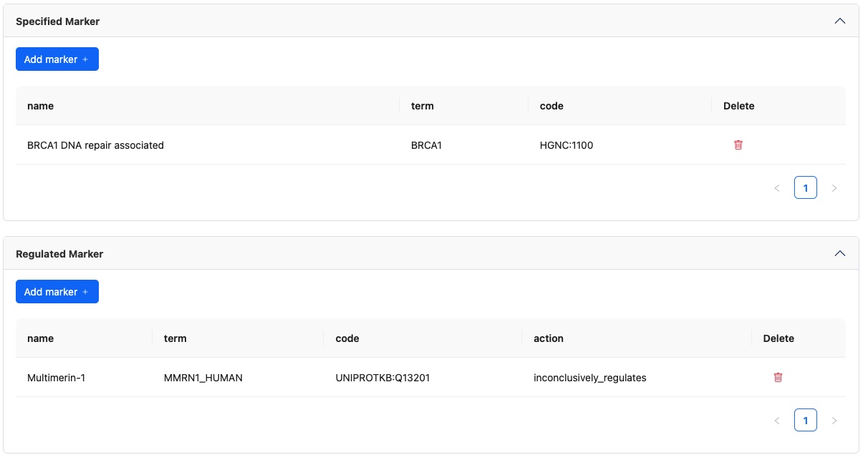Click the Specified Marker panel title
The image size is (868, 460).
click(x=58, y=21)
